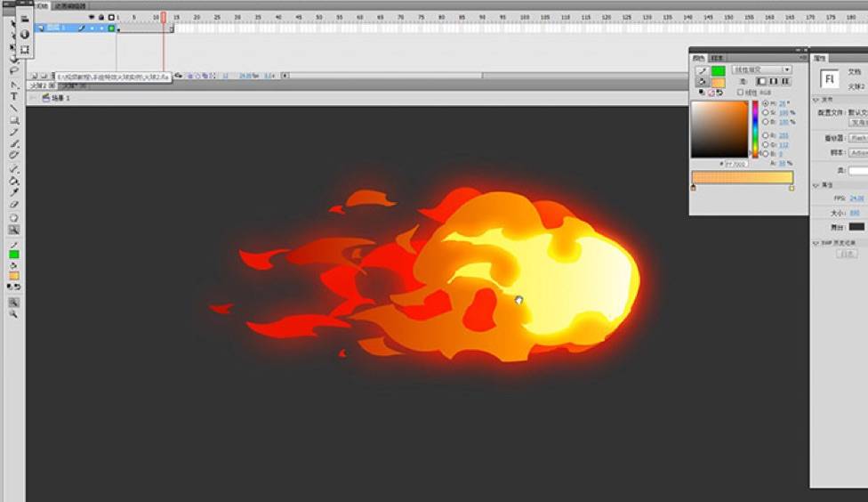Select the S saturation radio button
Image resolution: width=868 pixels, height=502 pixels.
766,112
